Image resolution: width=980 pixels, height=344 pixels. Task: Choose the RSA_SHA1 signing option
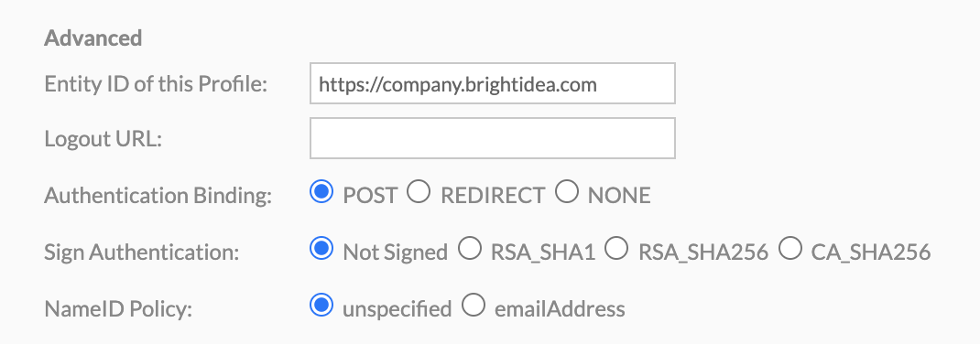469,249
